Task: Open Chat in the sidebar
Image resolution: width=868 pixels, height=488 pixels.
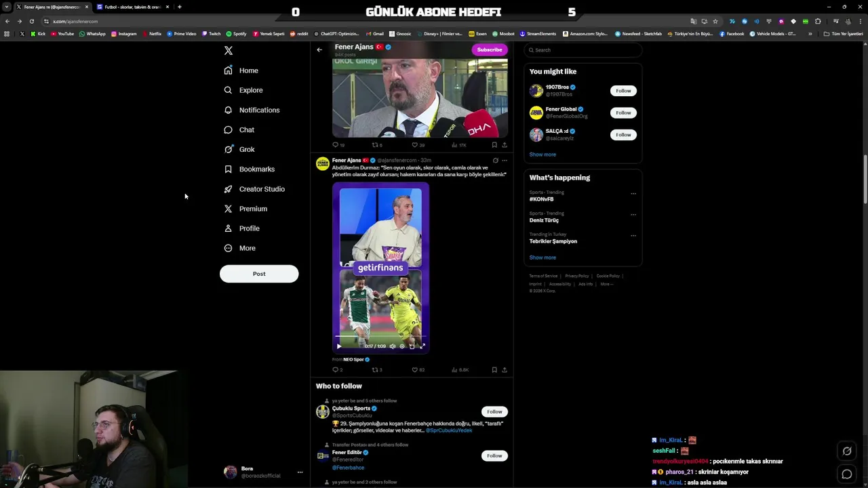Action: click(x=239, y=129)
